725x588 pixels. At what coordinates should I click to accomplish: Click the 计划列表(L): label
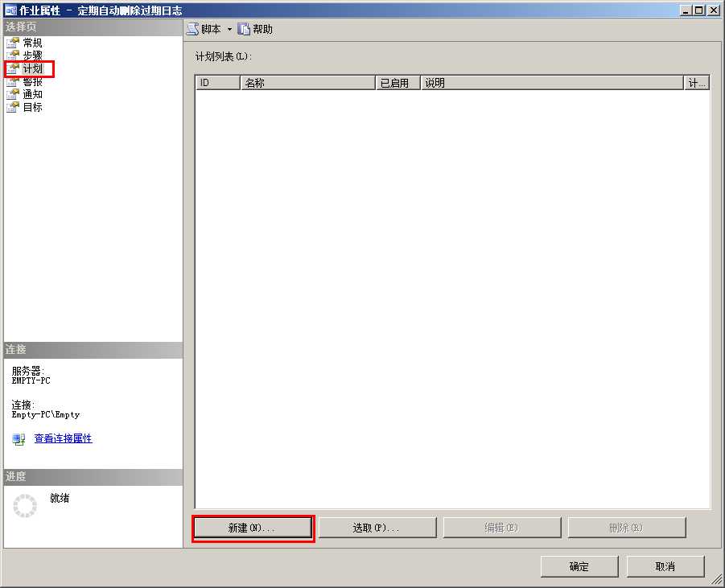[224, 56]
